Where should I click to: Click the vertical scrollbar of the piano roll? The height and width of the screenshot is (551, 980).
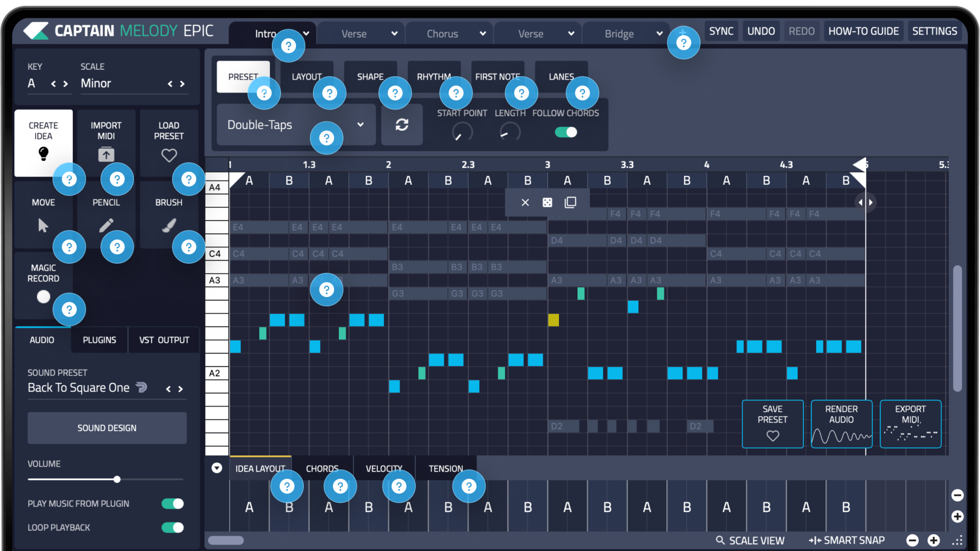(x=958, y=328)
